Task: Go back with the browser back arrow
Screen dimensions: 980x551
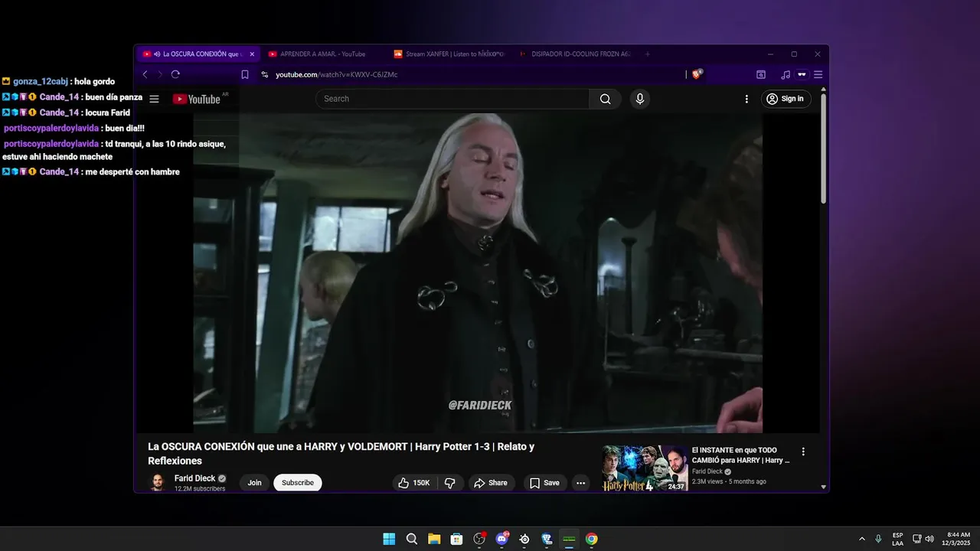Action: click(x=145, y=74)
